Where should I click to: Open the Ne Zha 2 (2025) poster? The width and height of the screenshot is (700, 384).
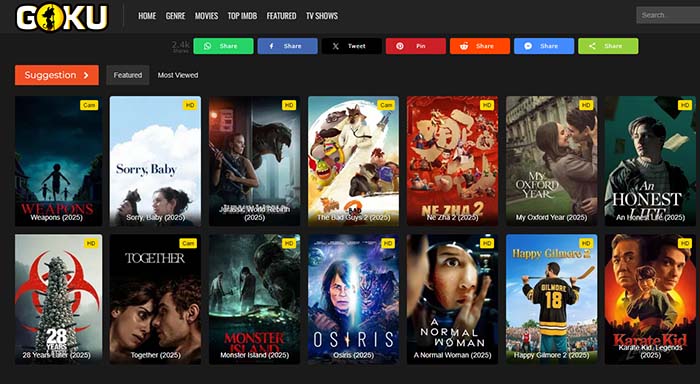point(452,161)
